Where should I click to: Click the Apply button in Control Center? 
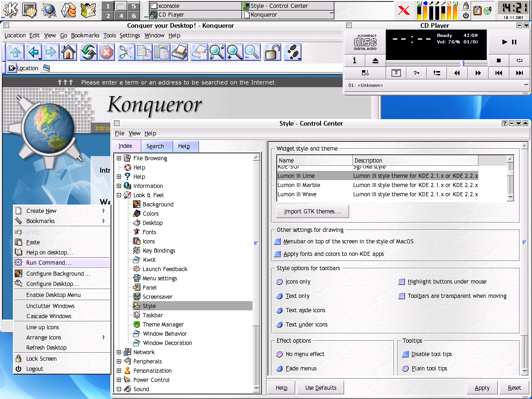coord(482,388)
